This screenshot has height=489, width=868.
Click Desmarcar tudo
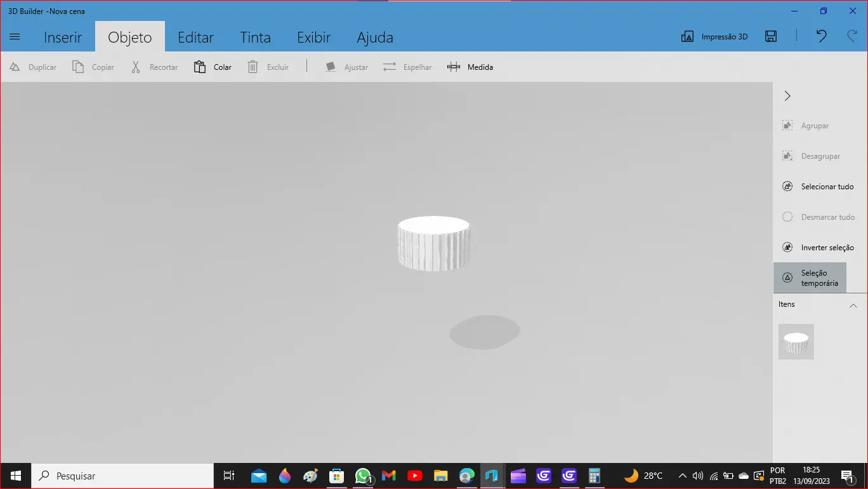point(819,217)
